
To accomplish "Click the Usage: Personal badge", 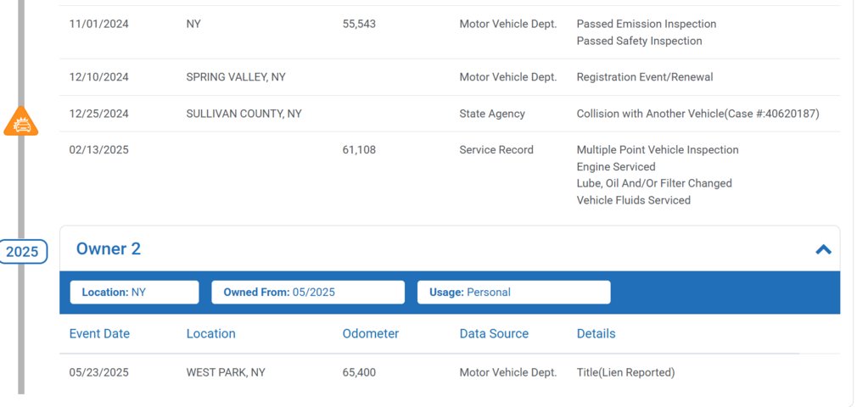I will click(x=513, y=293).
